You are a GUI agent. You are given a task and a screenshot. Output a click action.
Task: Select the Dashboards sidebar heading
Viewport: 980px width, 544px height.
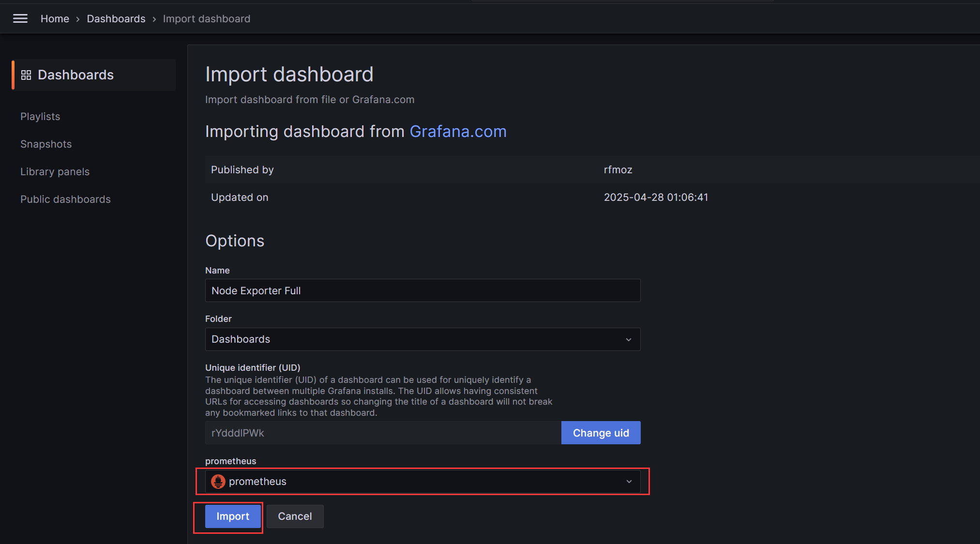[x=75, y=75]
